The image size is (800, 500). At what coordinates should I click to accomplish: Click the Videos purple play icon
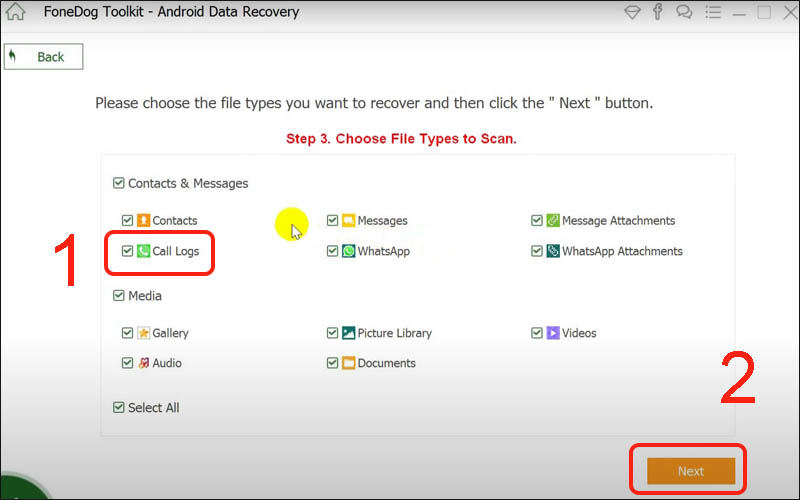(x=553, y=333)
